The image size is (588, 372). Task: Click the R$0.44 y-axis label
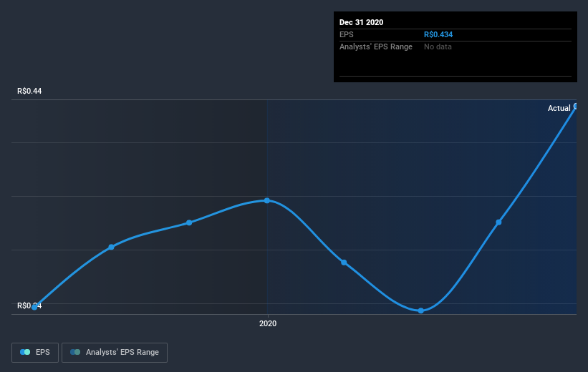pos(29,91)
